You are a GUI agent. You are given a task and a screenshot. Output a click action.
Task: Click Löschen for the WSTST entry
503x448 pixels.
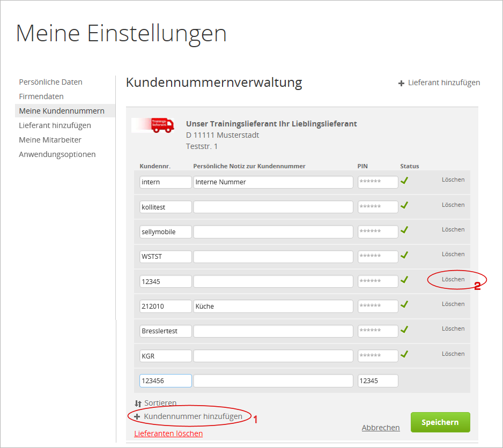[x=453, y=254]
